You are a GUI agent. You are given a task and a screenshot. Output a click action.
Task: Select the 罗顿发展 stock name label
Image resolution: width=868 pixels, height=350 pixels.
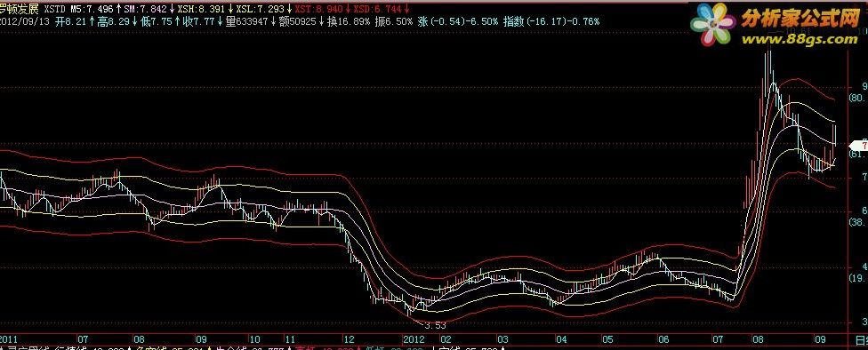coord(19,9)
